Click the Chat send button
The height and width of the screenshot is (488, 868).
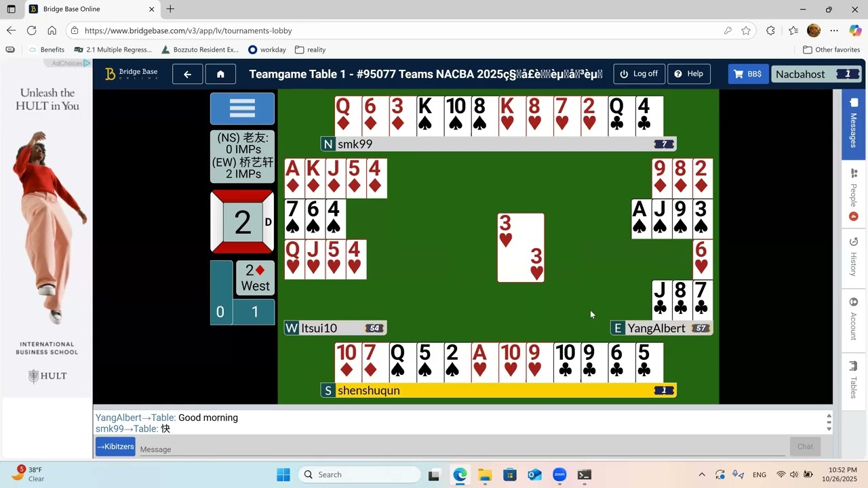pos(806,446)
